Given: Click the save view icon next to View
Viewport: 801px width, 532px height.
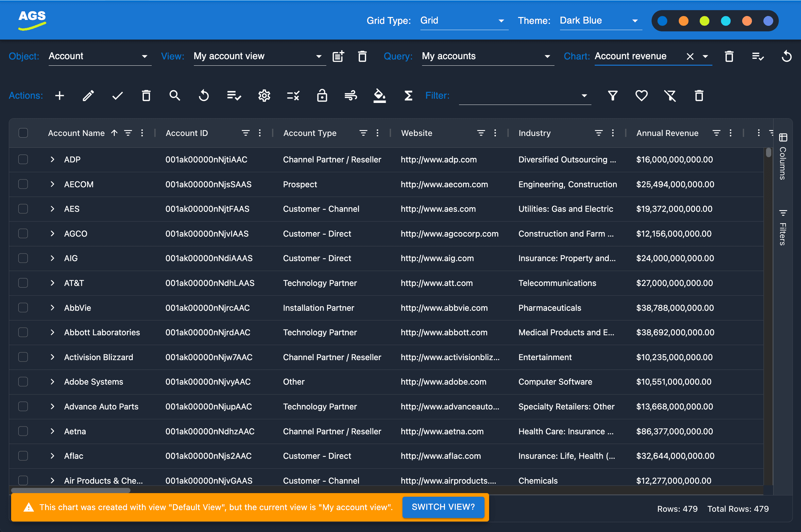Looking at the screenshot, I should point(338,56).
